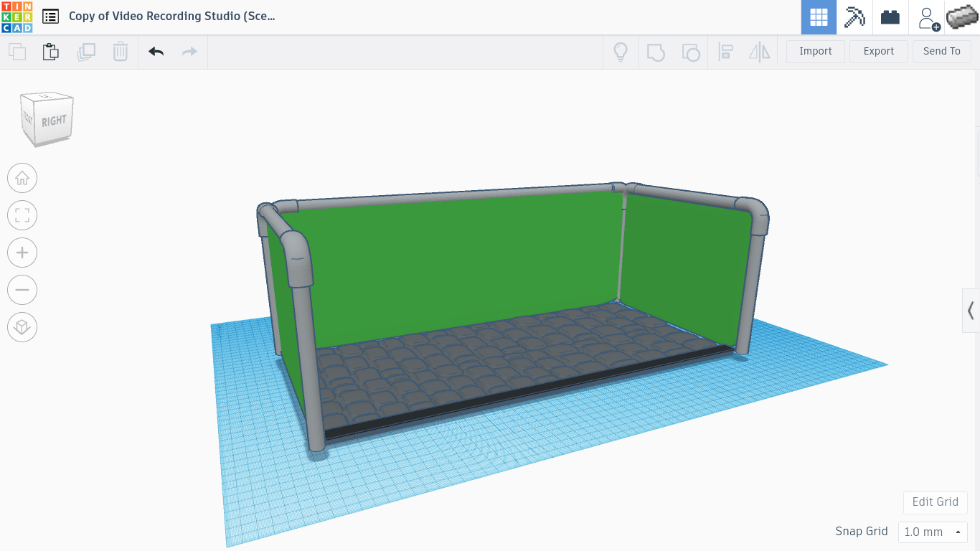Open the designs list icon
The image size is (980, 551).
50,17
